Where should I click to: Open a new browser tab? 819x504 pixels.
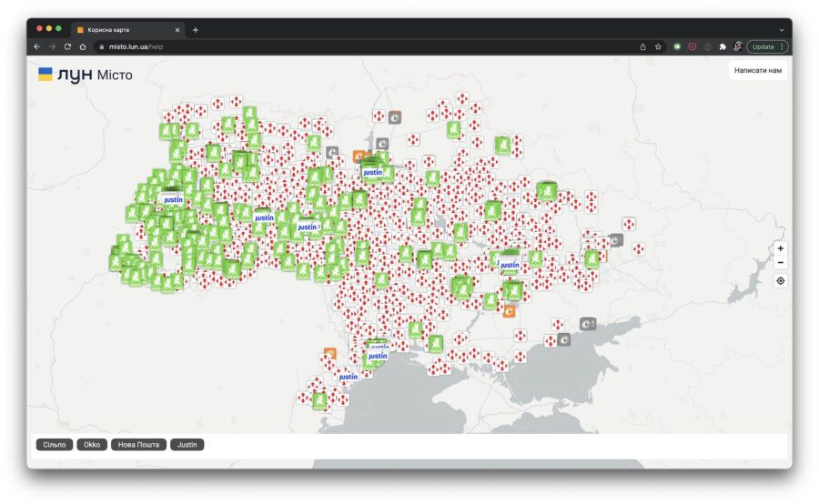pyautogui.click(x=196, y=30)
